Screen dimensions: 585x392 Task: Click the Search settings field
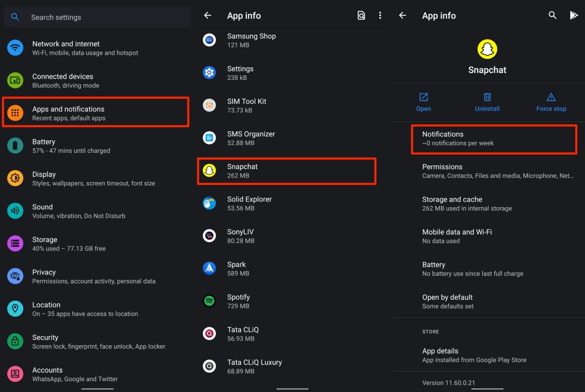(97, 18)
